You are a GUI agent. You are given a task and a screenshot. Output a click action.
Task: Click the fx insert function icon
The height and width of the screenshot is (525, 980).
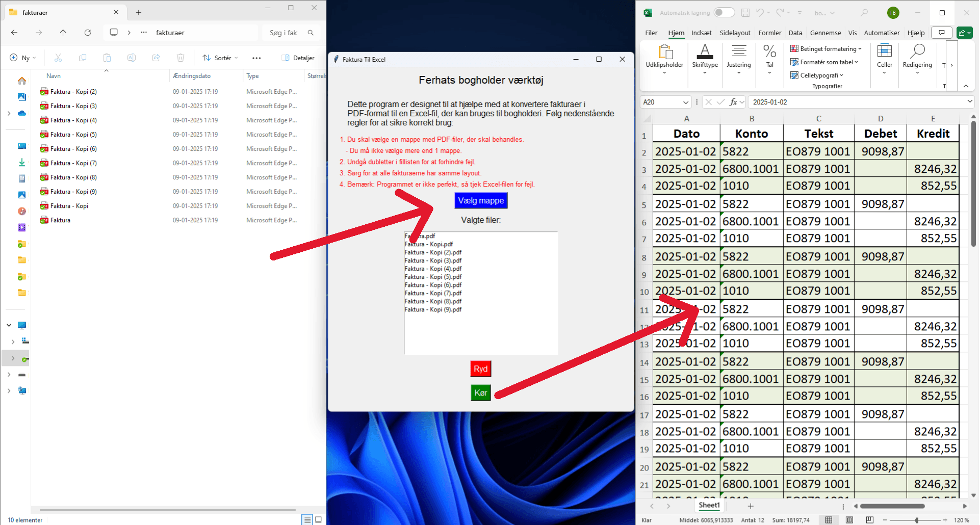point(733,102)
